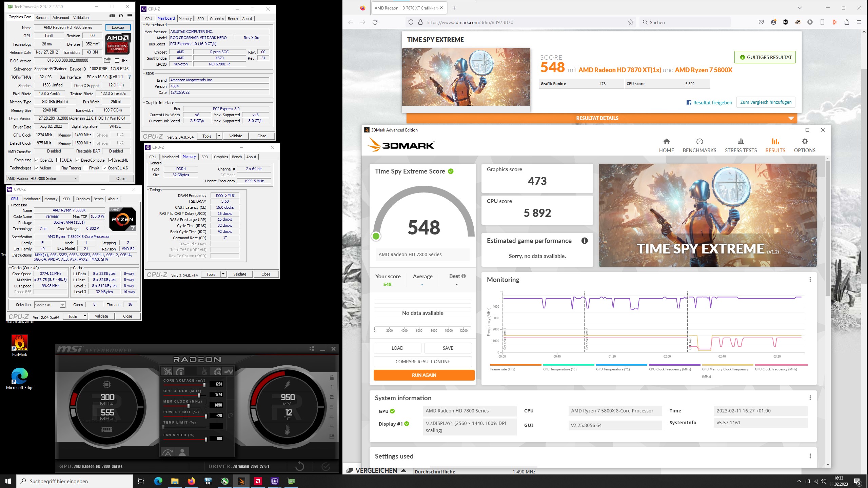The width and height of the screenshot is (868, 488).
Task: Open Tools dropdown arrow in CPU-Z Mainboard window
Action: [x=219, y=136]
